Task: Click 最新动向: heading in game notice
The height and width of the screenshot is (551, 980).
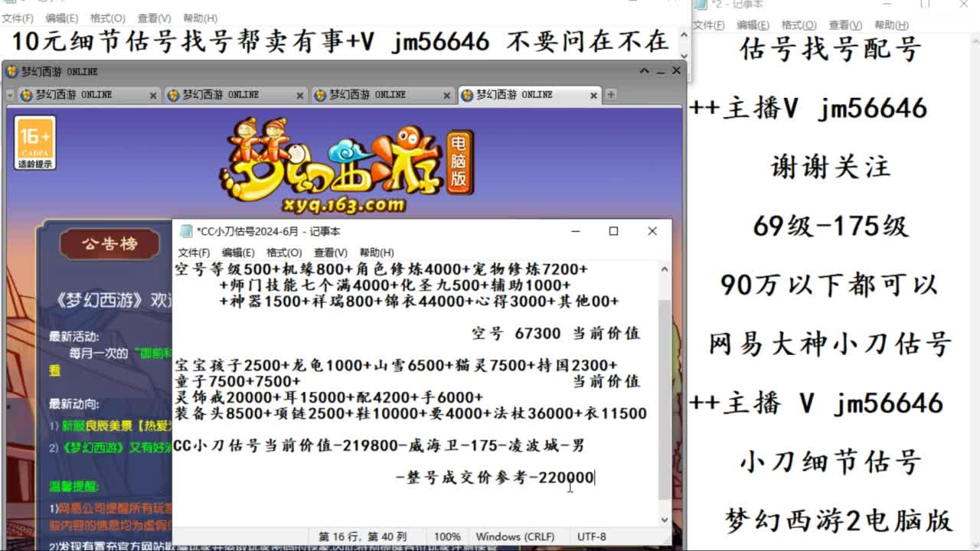Action: pos(73,404)
